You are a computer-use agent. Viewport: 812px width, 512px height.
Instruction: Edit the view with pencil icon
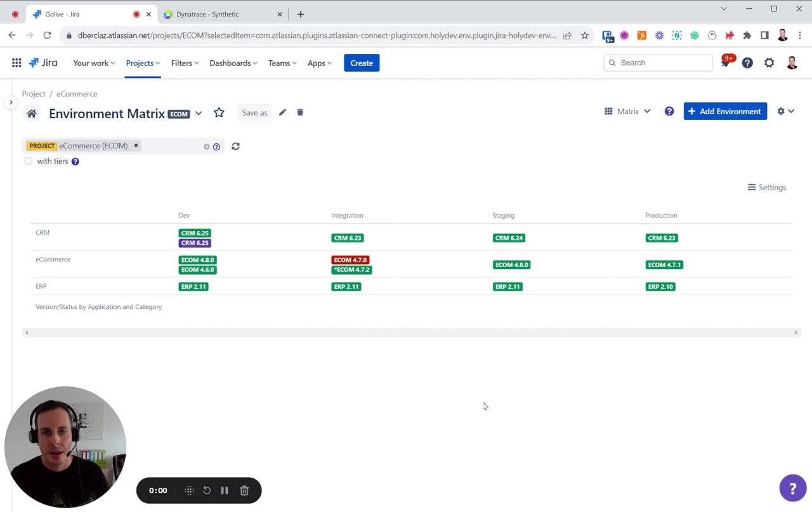[282, 112]
